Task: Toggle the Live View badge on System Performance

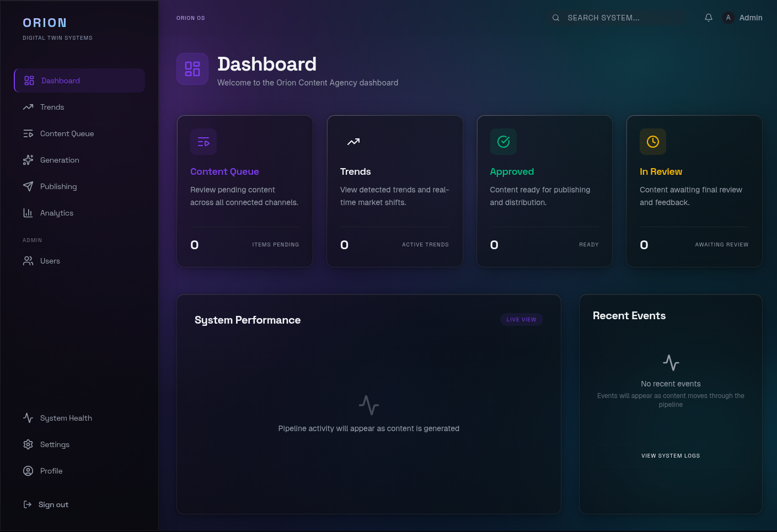Action: 521,319
